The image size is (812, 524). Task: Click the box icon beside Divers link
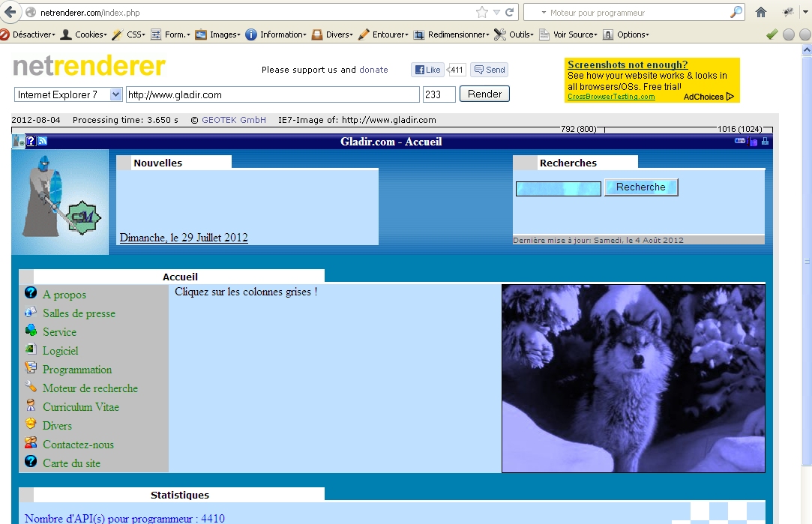pyautogui.click(x=31, y=424)
